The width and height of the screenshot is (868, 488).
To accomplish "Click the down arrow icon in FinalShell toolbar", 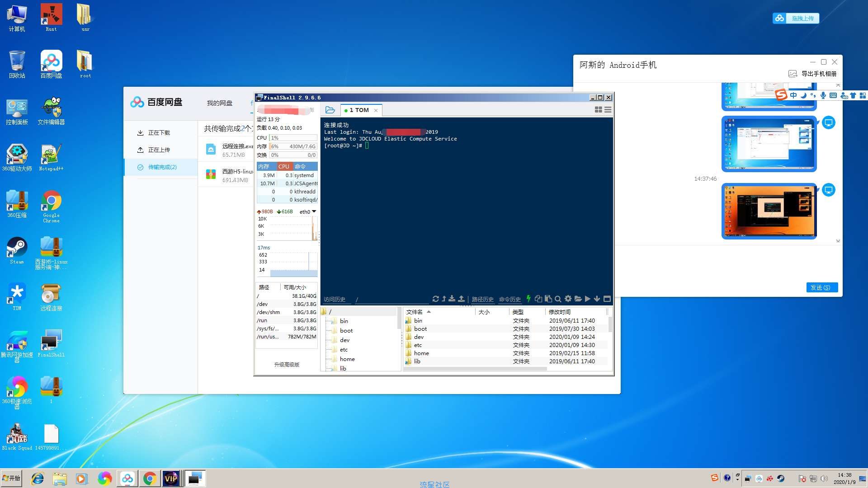I will (597, 299).
